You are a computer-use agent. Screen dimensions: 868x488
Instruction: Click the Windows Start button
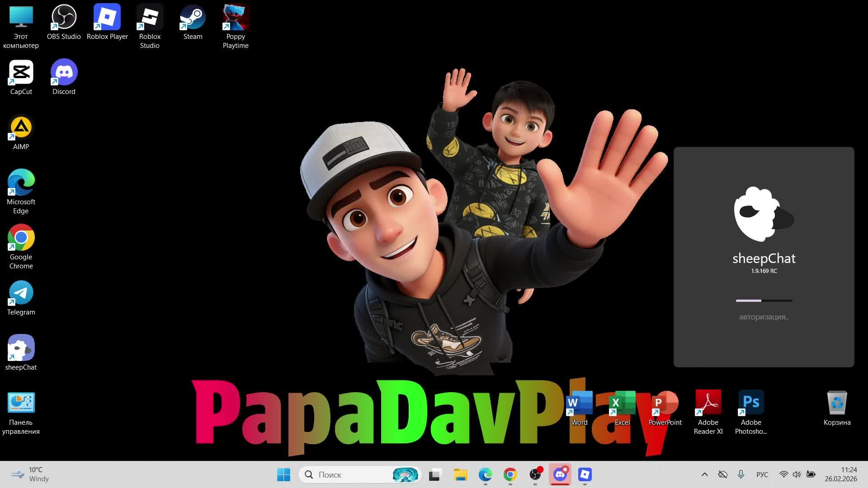coord(283,474)
